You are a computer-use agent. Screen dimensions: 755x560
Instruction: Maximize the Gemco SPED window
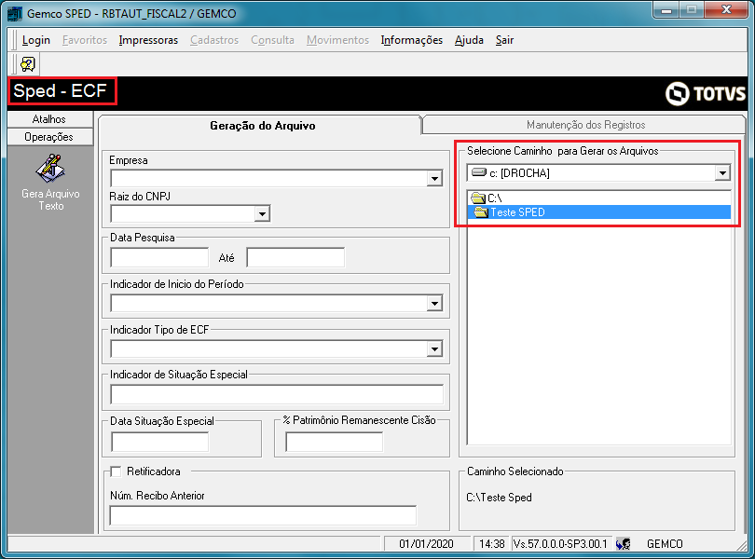point(692,10)
